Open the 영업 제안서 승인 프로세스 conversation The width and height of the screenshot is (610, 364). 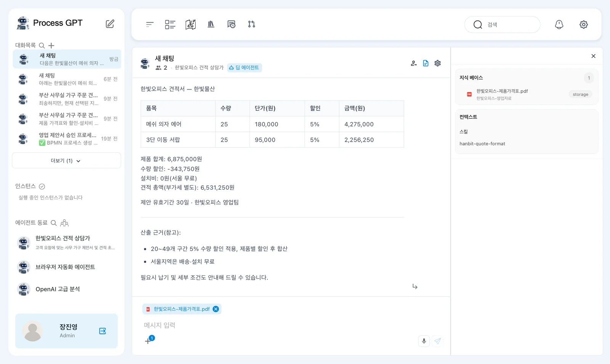[67, 139]
